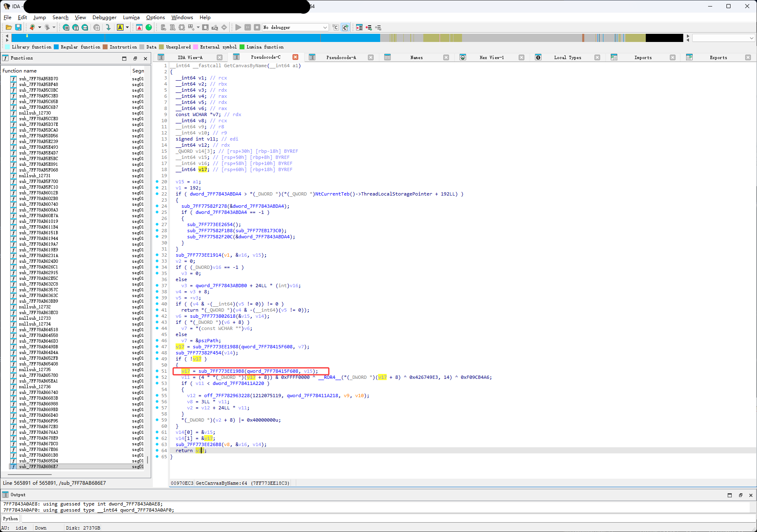Screen dimensions: 757x532
Task: Switch to the Exports tab
Action: point(718,57)
